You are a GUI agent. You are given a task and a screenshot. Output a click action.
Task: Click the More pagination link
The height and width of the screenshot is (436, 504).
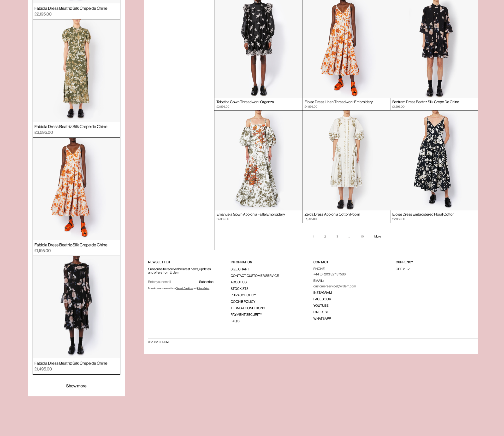pos(377,237)
